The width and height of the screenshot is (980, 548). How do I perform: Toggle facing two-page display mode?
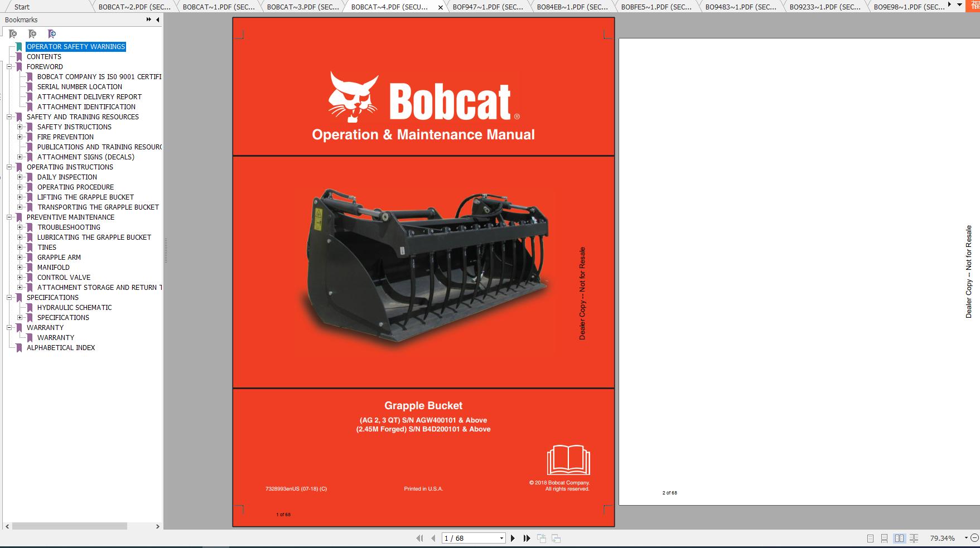click(898, 538)
